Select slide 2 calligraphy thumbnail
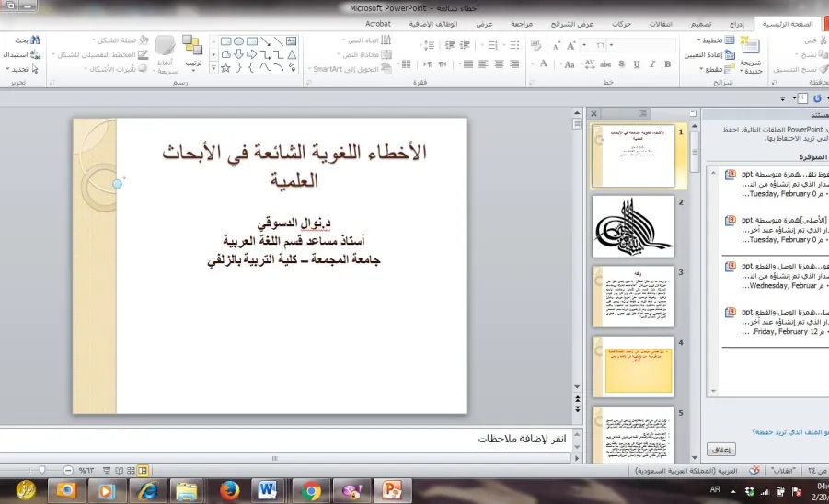The height and width of the screenshot is (504, 829). [633, 226]
